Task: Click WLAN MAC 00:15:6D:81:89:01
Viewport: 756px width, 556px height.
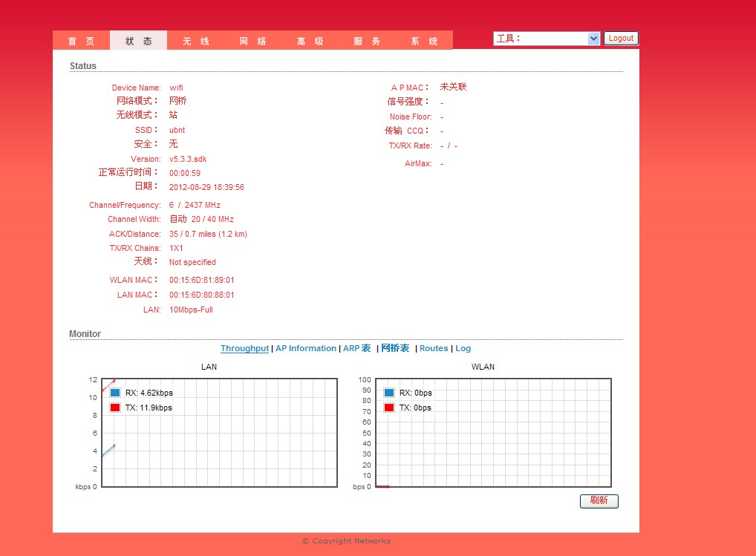Action: pos(201,280)
